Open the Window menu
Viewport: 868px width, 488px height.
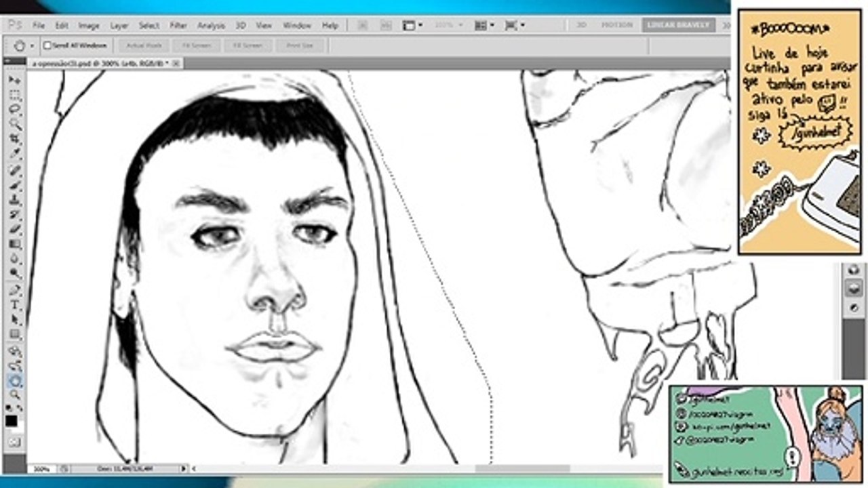point(297,25)
